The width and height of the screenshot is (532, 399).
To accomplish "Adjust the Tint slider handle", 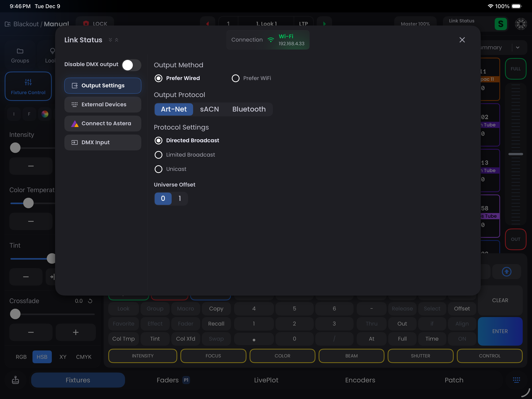I will pos(51,258).
